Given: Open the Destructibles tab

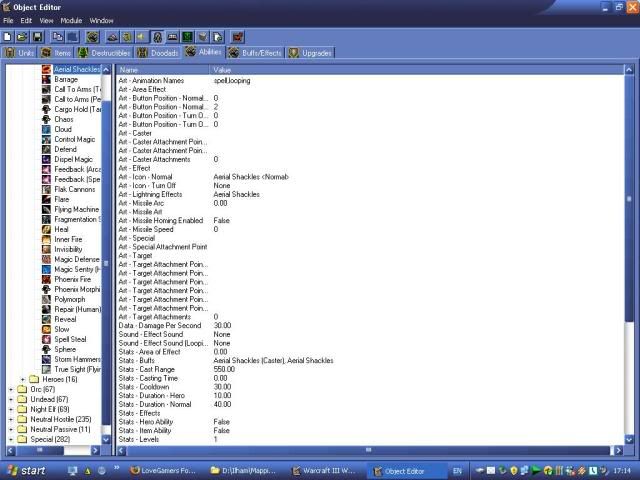Looking at the screenshot, I should (104, 53).
